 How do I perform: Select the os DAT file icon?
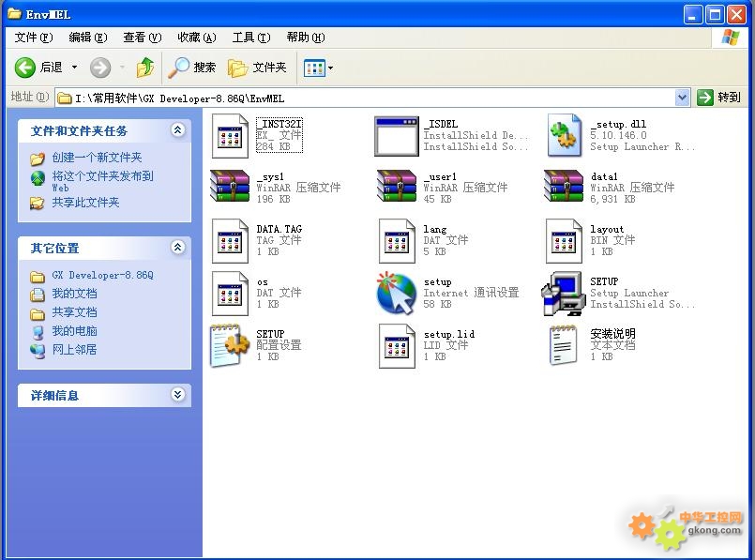coord(230,294)
